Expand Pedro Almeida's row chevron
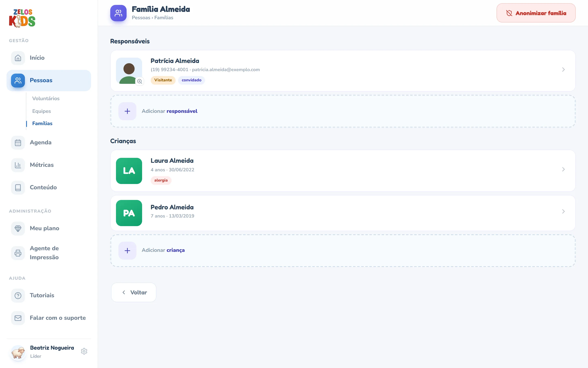 (563, 212)
